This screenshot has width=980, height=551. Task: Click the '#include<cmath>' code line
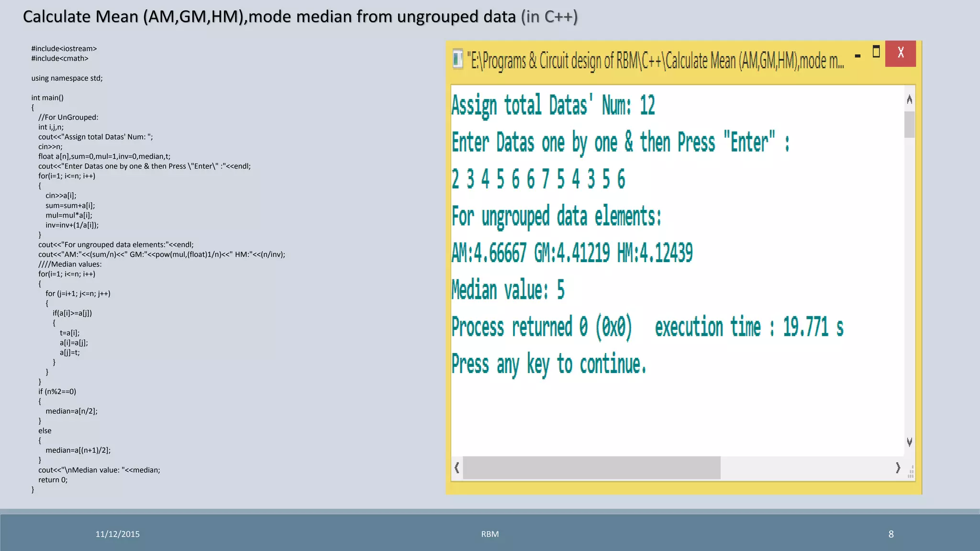tap(60, 58)
